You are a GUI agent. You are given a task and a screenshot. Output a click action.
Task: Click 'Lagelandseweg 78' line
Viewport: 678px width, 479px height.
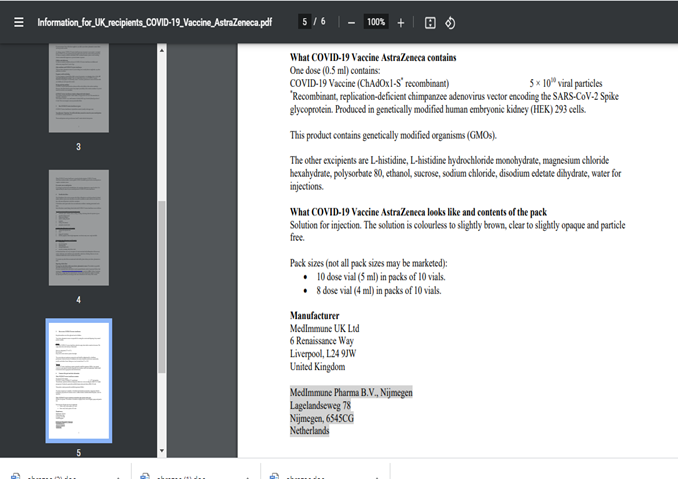[x=320, y=406]
